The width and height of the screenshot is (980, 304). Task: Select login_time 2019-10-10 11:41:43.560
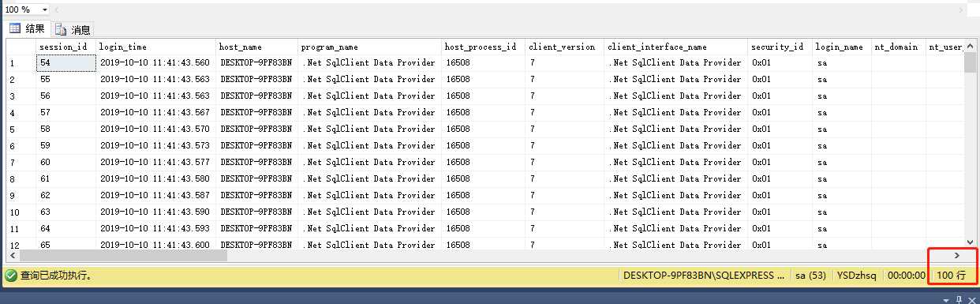155,62
